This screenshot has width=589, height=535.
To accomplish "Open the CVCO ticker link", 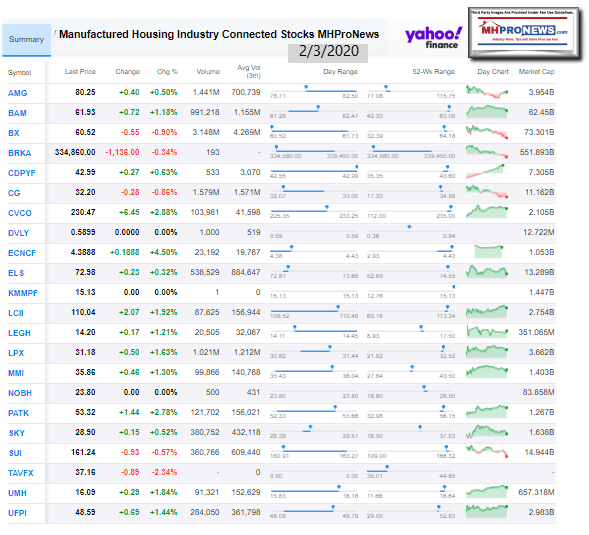I will pos(20,213).
